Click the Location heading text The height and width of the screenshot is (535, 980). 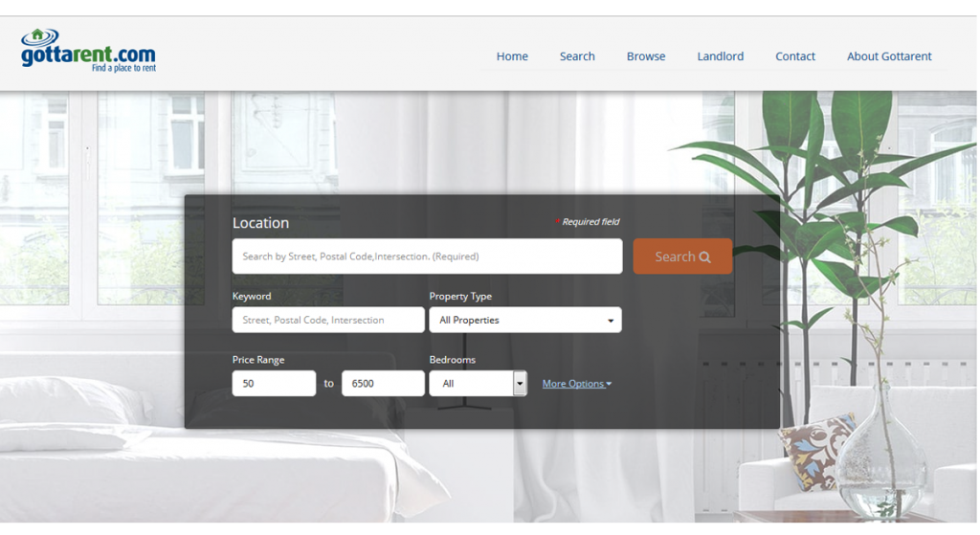tap(260, 223)
